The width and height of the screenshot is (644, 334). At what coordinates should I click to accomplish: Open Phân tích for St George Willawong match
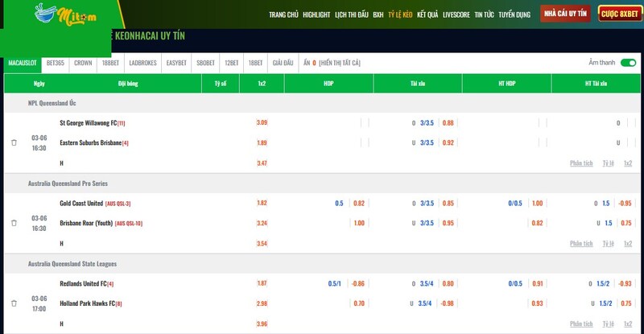pyautogui.click(x=581, y=163)
